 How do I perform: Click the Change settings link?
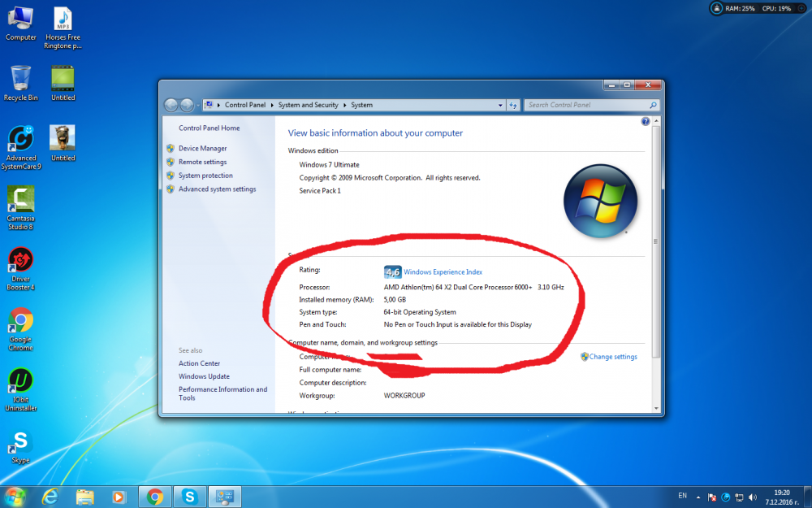coord(613,357)
